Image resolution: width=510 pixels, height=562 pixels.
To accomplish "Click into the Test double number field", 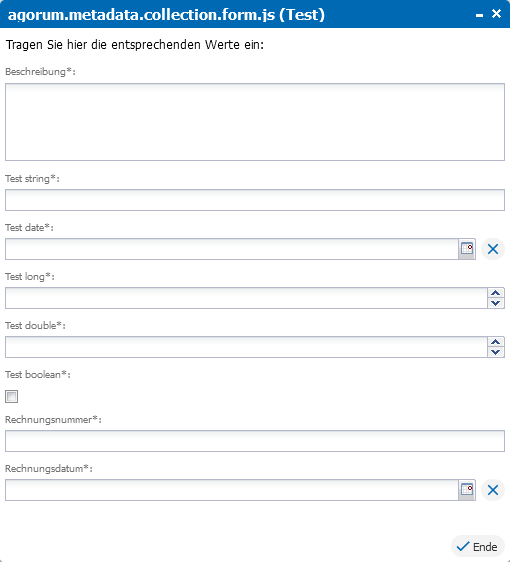I will click(246, 347).
